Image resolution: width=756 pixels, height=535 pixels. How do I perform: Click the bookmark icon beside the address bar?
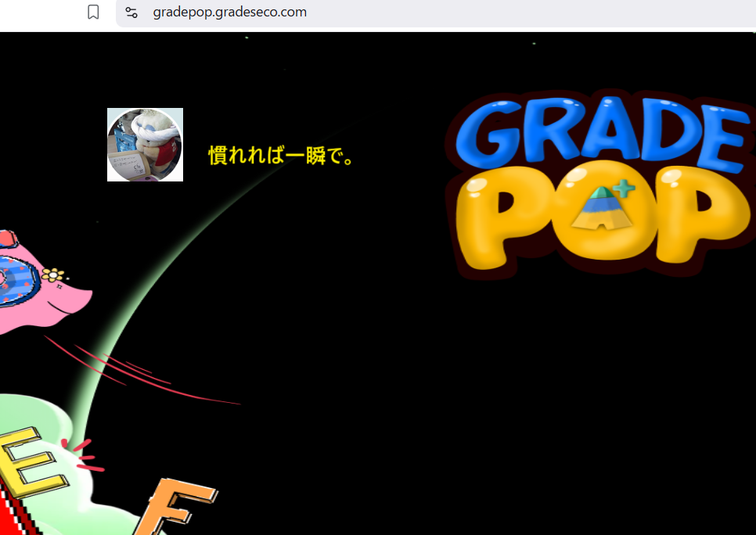(x=93, y=12)
